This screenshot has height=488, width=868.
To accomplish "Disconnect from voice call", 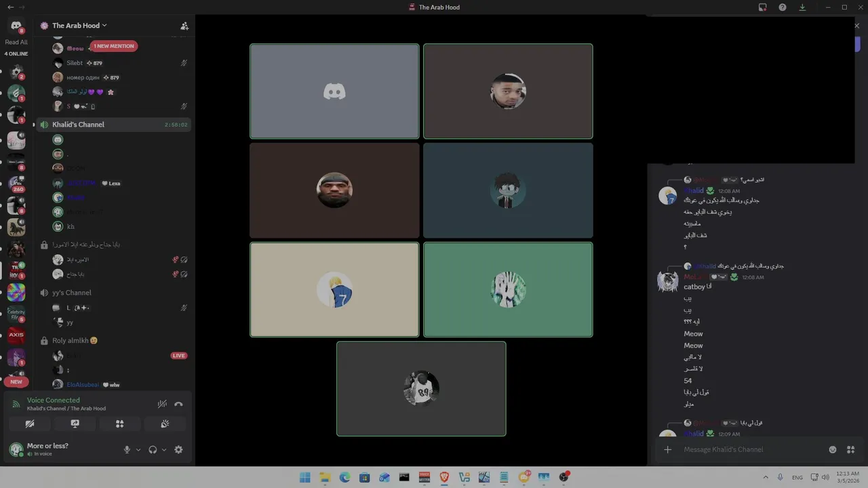I will click(x=178, y=404).
